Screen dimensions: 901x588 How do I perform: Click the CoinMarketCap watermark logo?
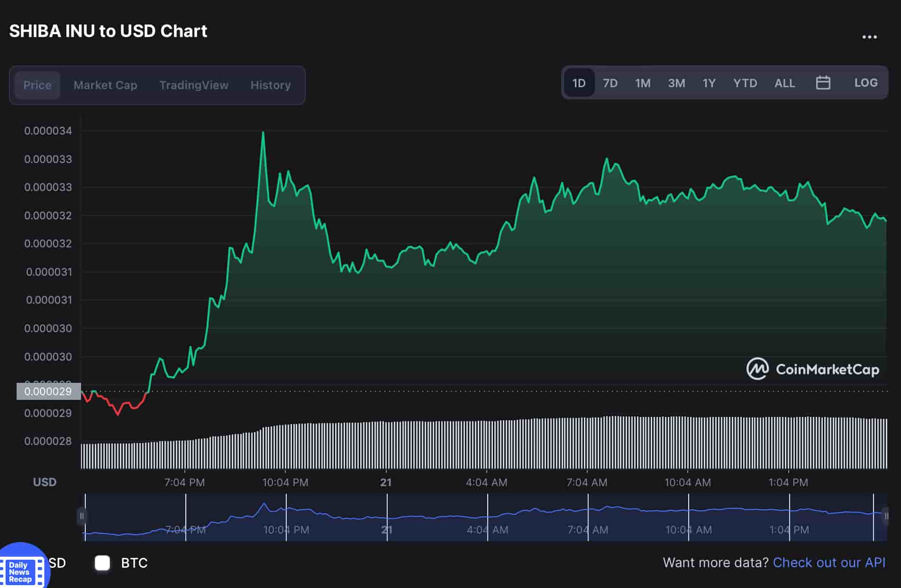[x=812, y=369]
